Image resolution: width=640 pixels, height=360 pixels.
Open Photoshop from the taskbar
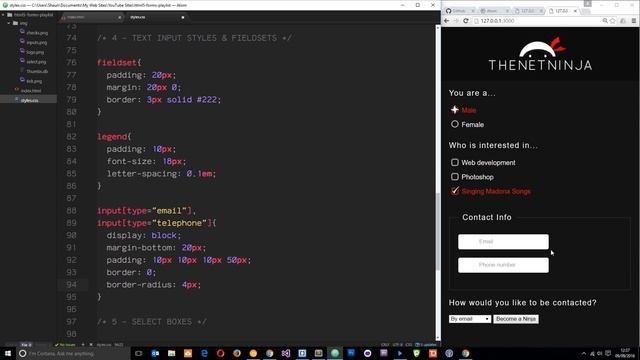[351, 353]
